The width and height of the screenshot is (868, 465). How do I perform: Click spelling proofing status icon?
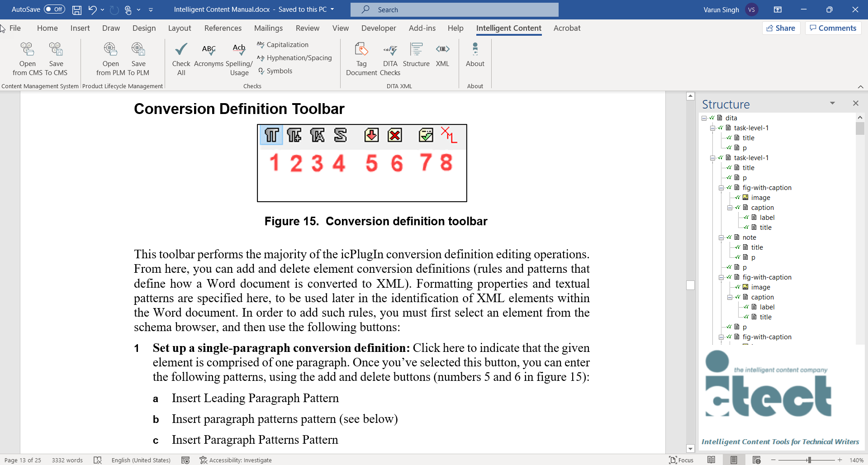98,460
